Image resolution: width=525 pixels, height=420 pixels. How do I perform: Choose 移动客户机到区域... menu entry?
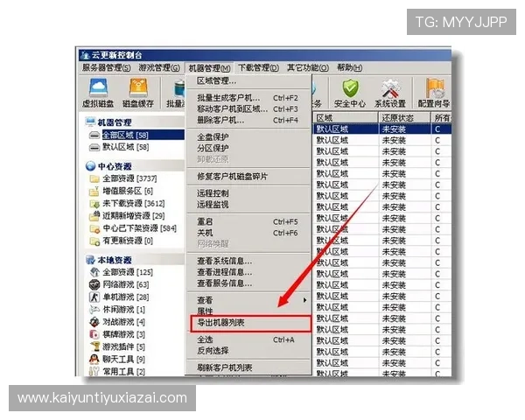coord(248,109)
